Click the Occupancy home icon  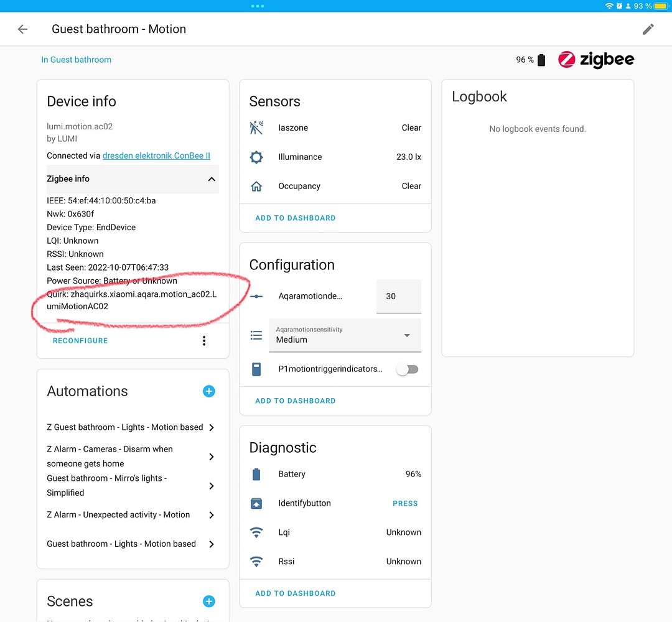coord(256,186)
